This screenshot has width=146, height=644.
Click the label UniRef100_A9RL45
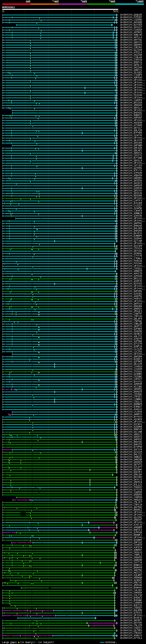point(131,35)
